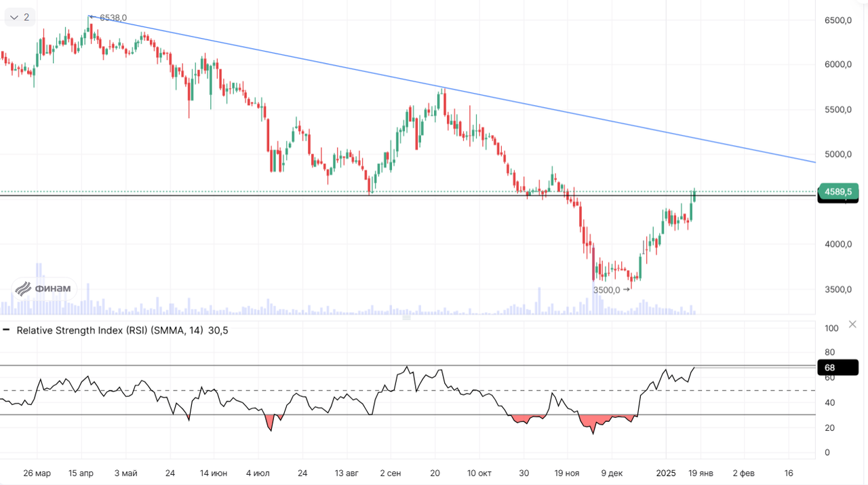
Task: Open the Relative Strength Index legend label
Action: click(110, 330)
